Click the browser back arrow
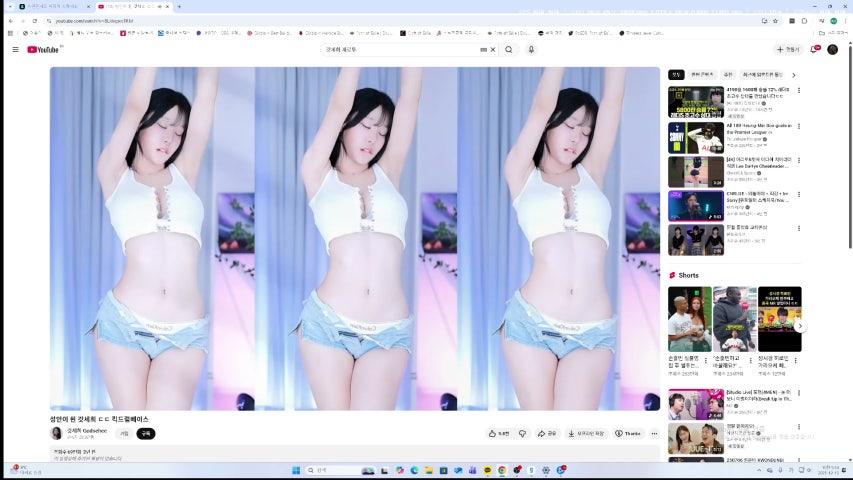This screenshot has height=480, width=853. coord(11,21)
